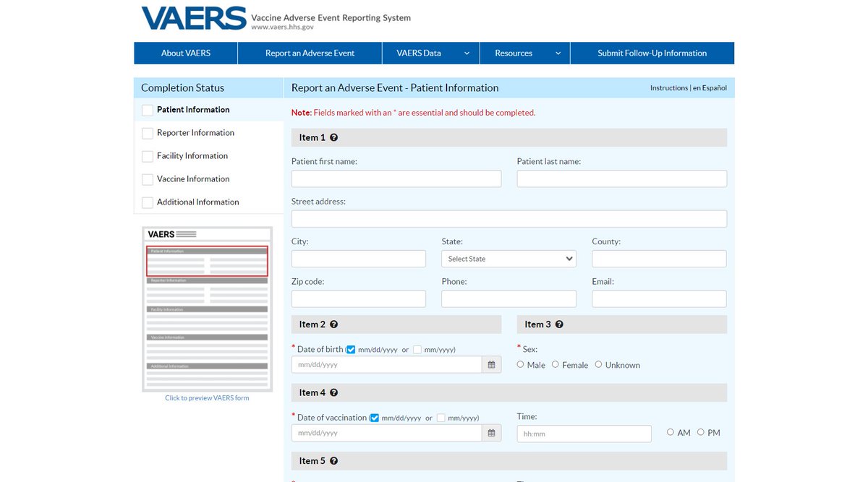Click the VAERS logo
Image resolution: width=868 pixels, height=482 pixels.
[194, 18]
